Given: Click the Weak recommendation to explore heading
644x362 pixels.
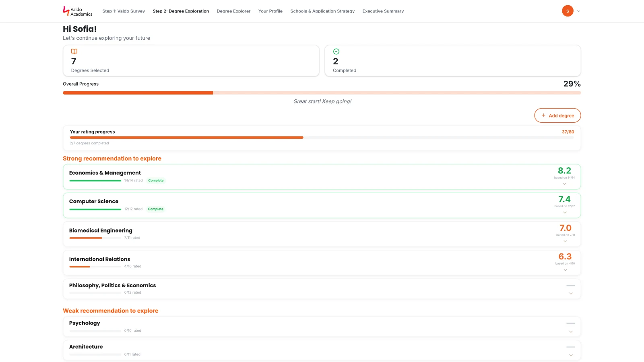Looking at the screenshot, I should pyautogui.click(x=111, y=311).
